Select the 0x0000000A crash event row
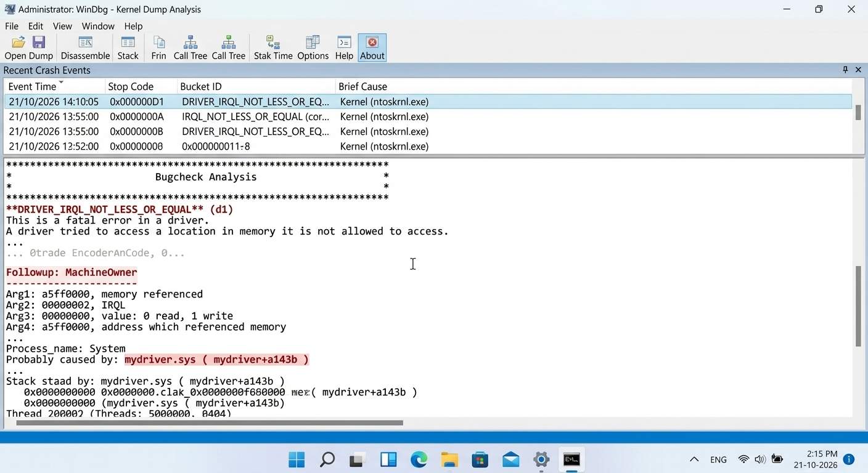The width and height of the screenshot is (868, 473). click(428, 116)
